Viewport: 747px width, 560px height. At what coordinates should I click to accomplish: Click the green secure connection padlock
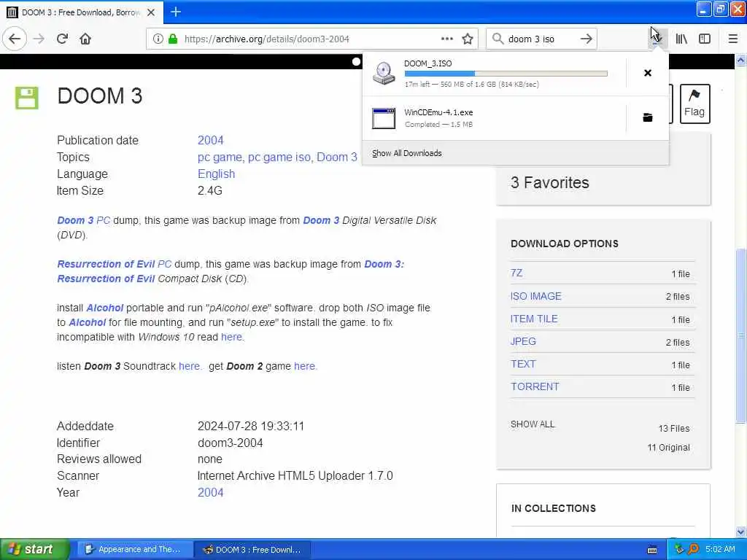point(173,39)
